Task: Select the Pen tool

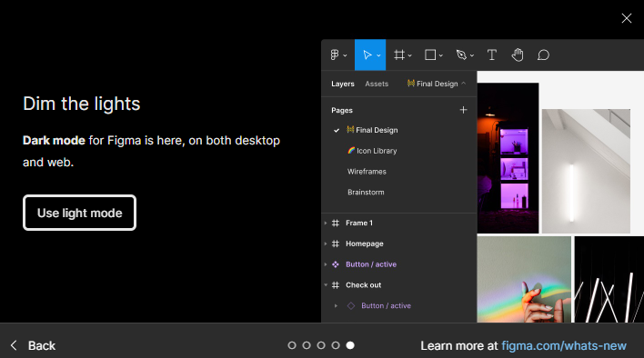Action: tap(461, 55)
